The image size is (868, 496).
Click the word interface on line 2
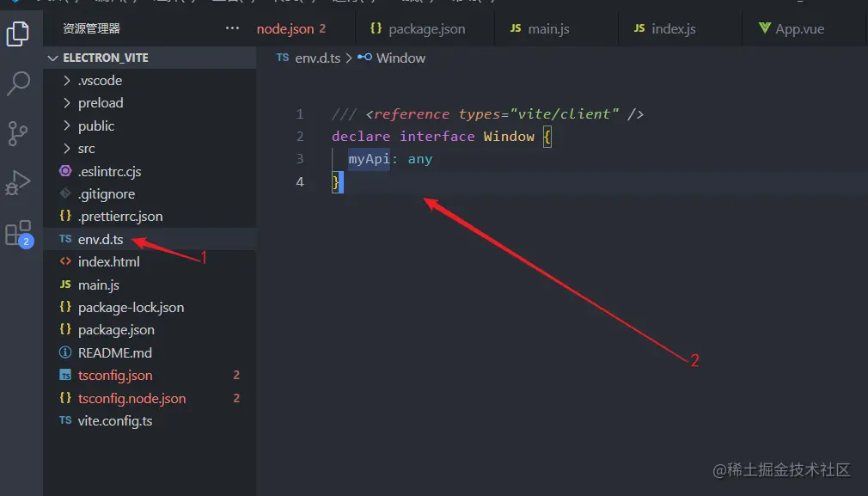click(437, 136)
